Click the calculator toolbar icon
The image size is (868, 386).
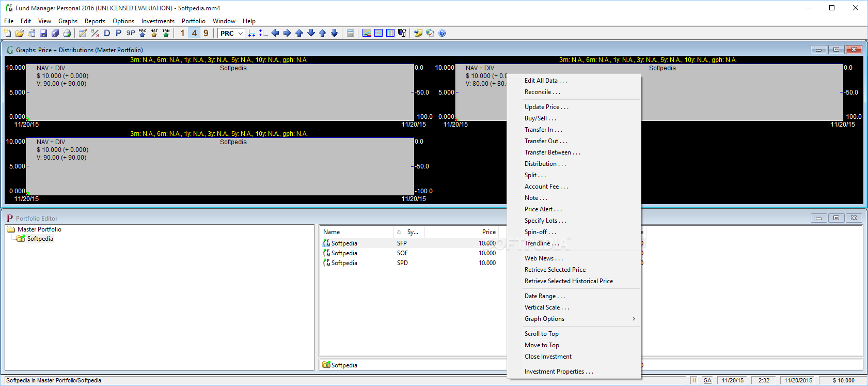[x=351, y=33]
